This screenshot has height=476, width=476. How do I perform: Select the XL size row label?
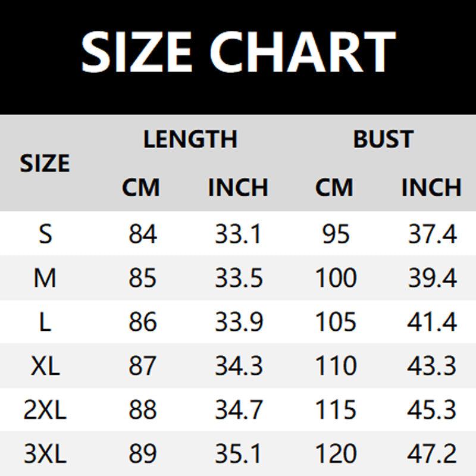pyautogui.click(x=45, y=365)
